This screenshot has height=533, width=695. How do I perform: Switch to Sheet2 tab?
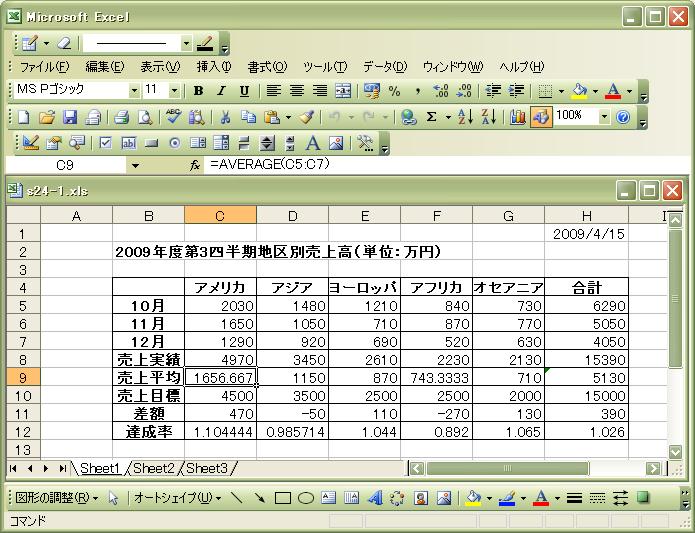(153, 468)
